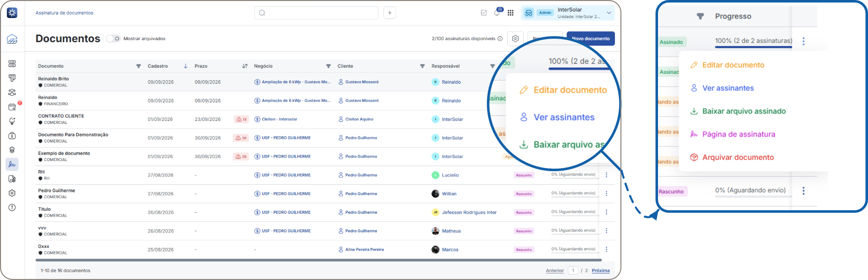Open the Documento column filter
Screen dimensions: 868x280
click(x=138, y=66)
